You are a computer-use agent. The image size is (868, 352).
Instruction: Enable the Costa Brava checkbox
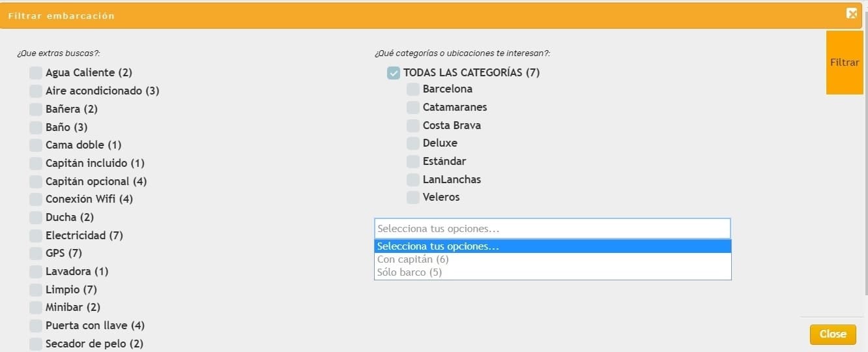point(412,126)
